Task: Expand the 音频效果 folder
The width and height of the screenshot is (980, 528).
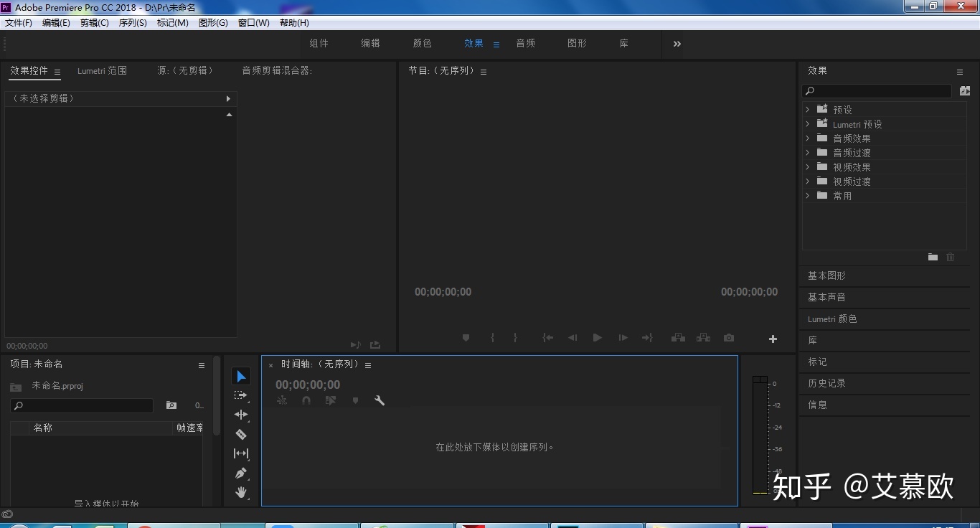Action: (807, 138)
